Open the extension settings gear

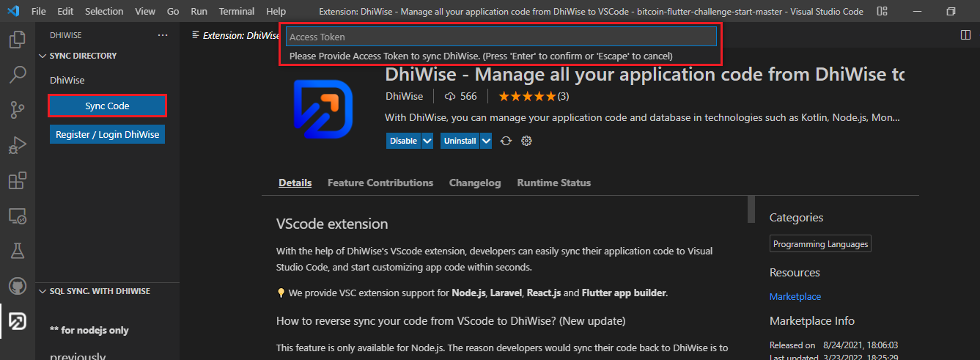(x=526, y=141)
